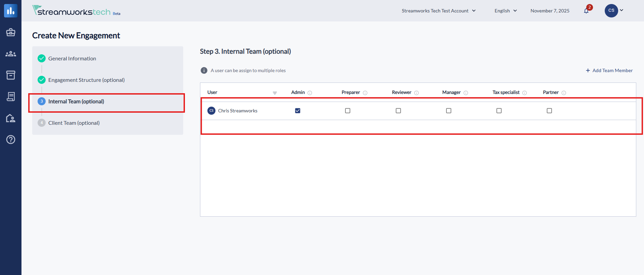Click the info icon next to Admin
The image size is (644, 275).
pos(310,93)
